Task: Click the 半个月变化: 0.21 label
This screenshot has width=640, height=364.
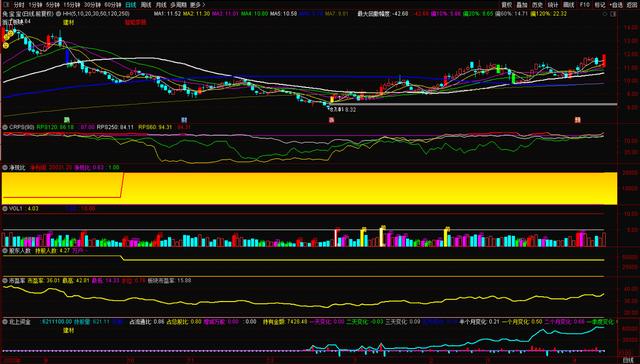Action: point(480,322)
